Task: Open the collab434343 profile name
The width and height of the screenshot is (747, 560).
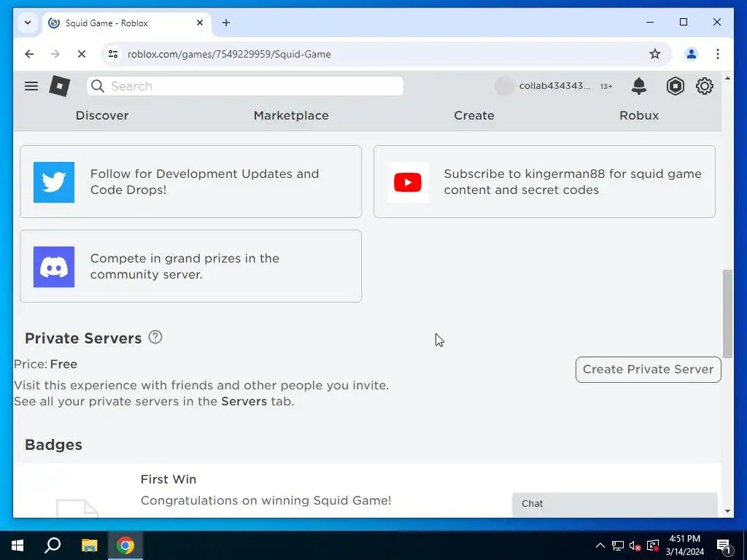Action: tap(554, 86)
